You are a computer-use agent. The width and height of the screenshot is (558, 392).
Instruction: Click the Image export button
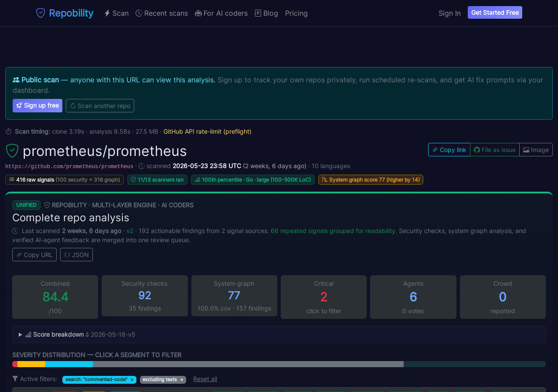[x=536, y=149]
